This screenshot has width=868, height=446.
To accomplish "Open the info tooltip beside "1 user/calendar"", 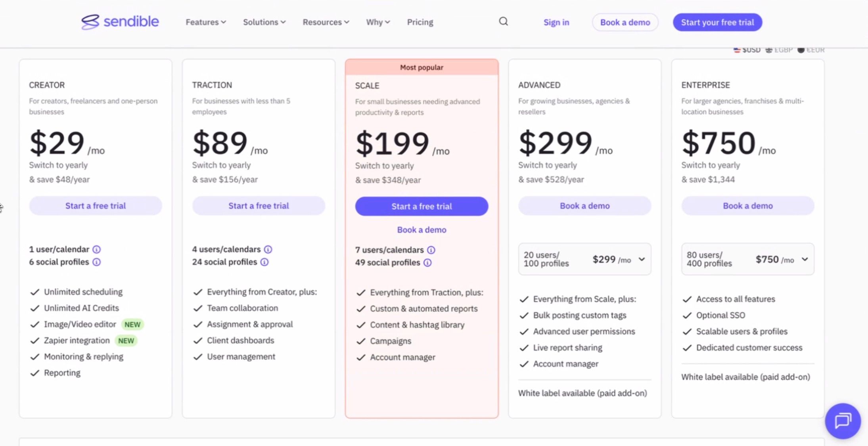I will [x=96, y=249].
